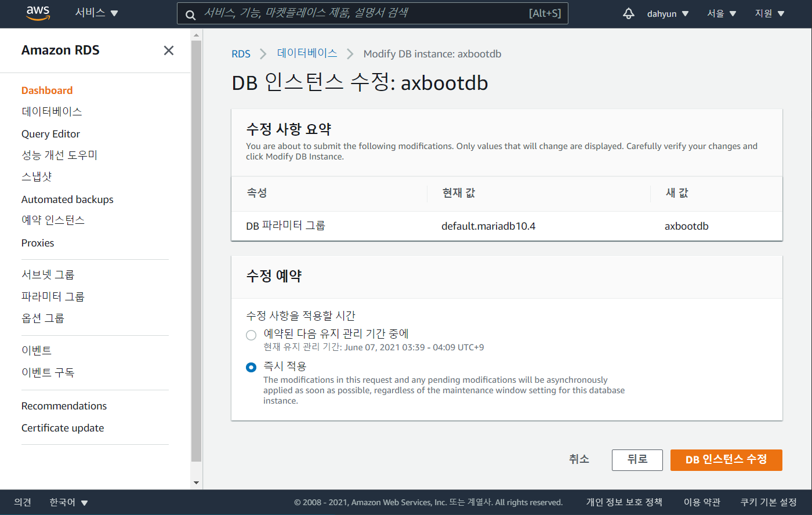Click the search magnifier icon
The image size is (812, 515).
[x=190, y=14]
